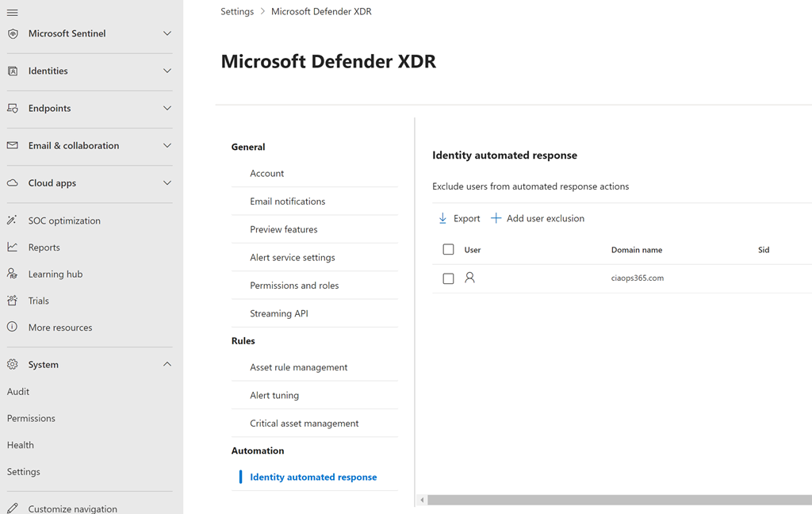
Task: Check the ciaops365.com user row checkbox
Action: (x=448, y=278)
